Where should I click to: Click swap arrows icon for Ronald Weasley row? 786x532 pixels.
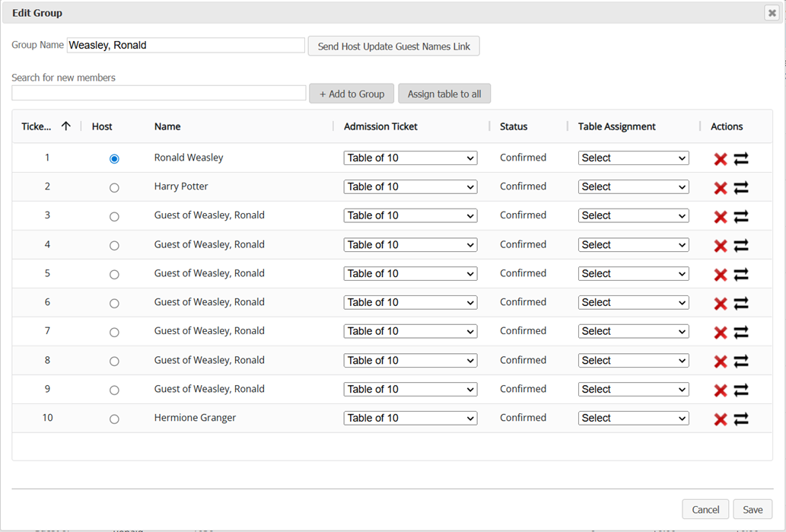click(x=741, y=158)
